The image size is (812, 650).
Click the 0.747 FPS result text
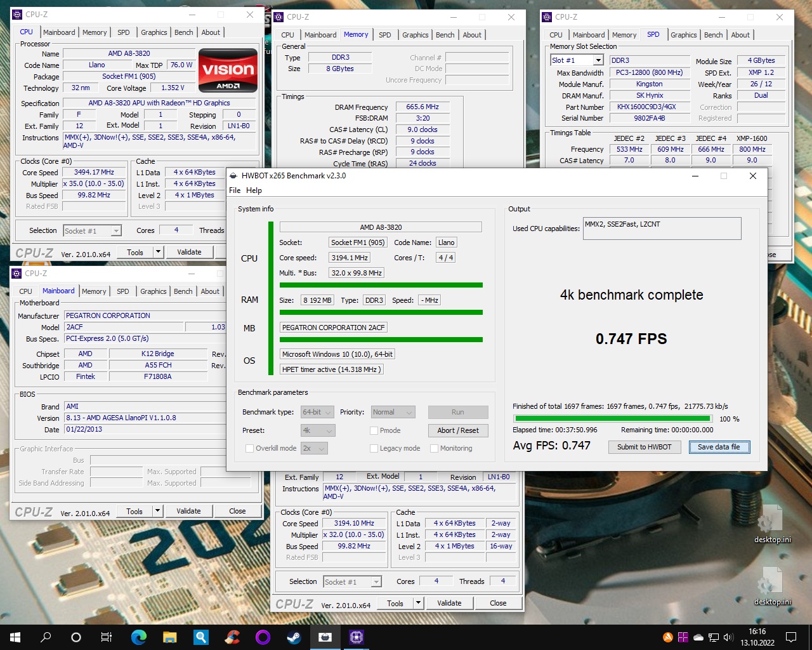pos(631,339)
